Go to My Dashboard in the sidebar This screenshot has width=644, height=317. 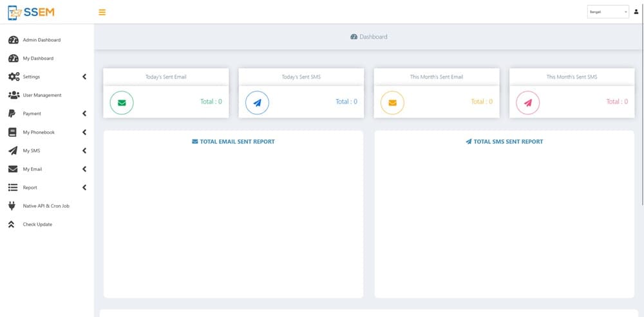click(x=38, y=59)
